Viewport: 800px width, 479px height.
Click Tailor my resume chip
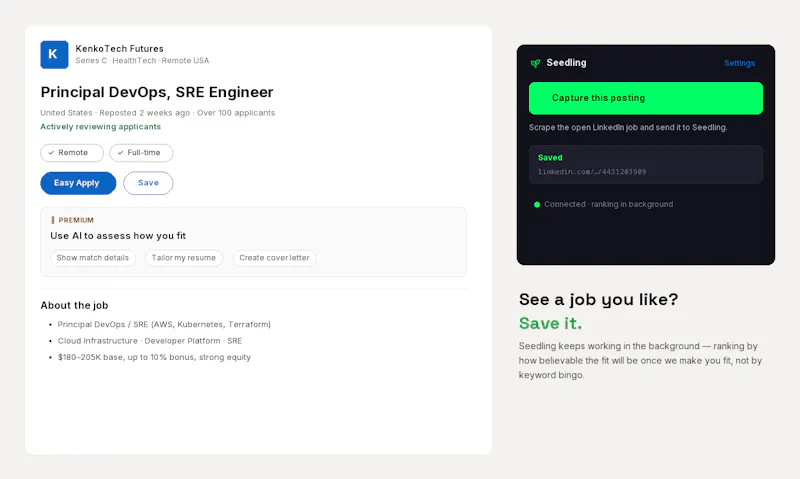click(184, 258)
